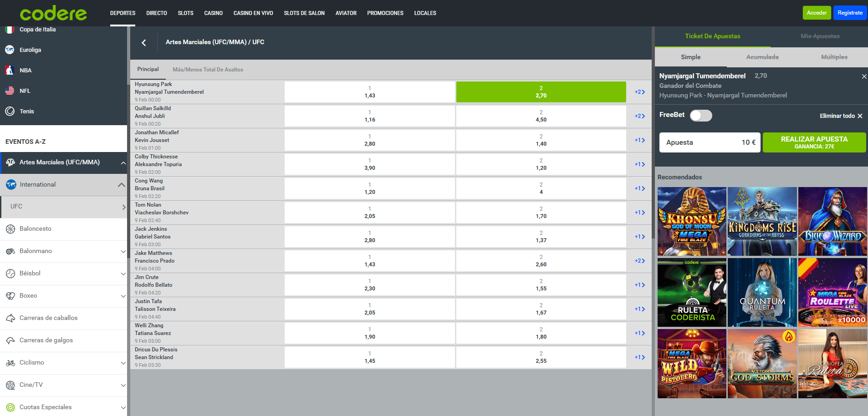Open the UFC league arrow
The image size is (868, 416).
point(124,207)
